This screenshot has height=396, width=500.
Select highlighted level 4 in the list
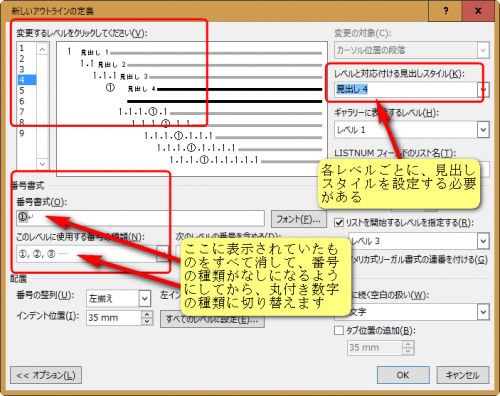27,80
